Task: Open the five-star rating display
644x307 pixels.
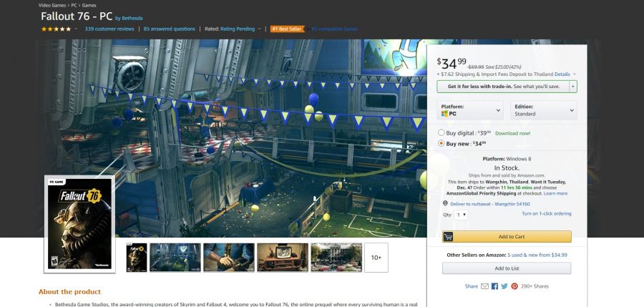Action: pyautogui.click(x=56, y=29)
